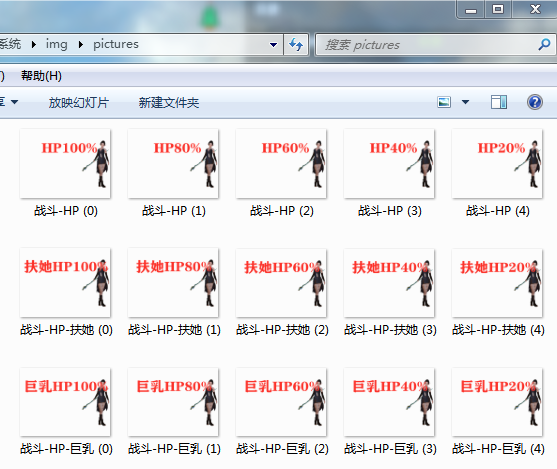The width and height of the screenshot is (557, 469).
Task: Click the pictures breadcrumb segment
Action: click(116, 44)
